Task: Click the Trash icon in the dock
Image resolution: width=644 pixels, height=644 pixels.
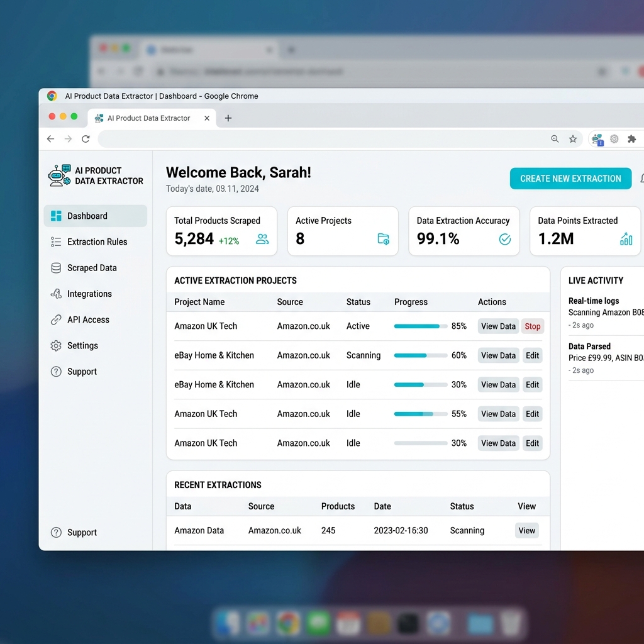Action: [509, 623]
